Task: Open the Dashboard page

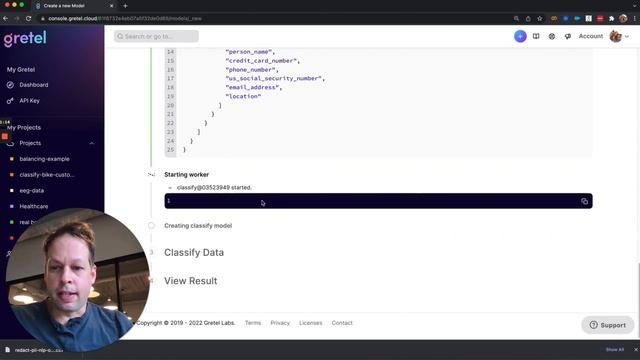Action: point(33,85)
